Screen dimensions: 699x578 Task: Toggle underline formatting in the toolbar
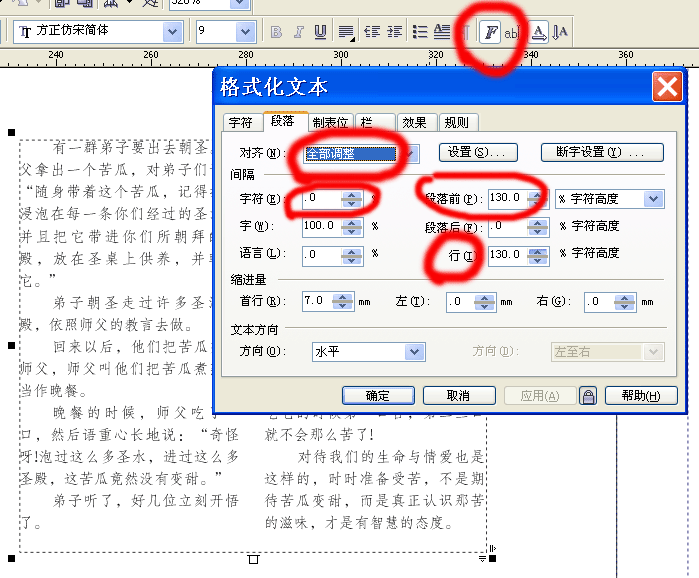[x=320, y=32]
